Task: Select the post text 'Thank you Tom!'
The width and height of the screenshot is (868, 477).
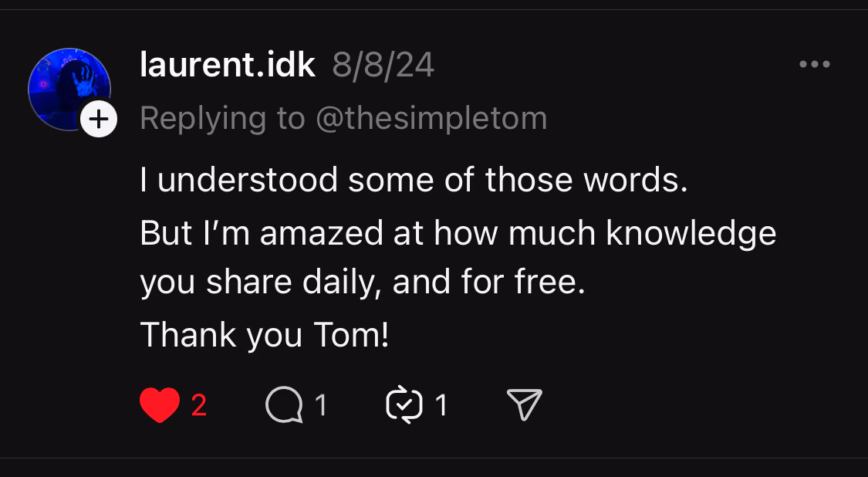Action: click(x=262, y=334)
